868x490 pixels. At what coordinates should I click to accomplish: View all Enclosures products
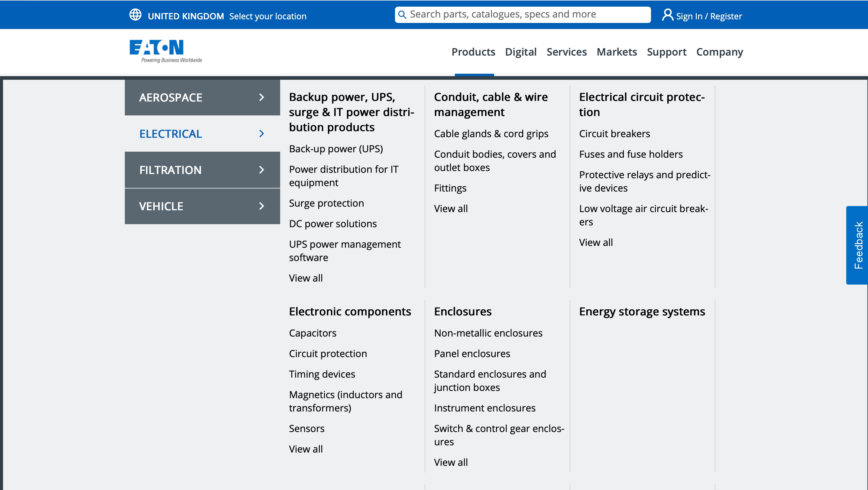[451, 462]
